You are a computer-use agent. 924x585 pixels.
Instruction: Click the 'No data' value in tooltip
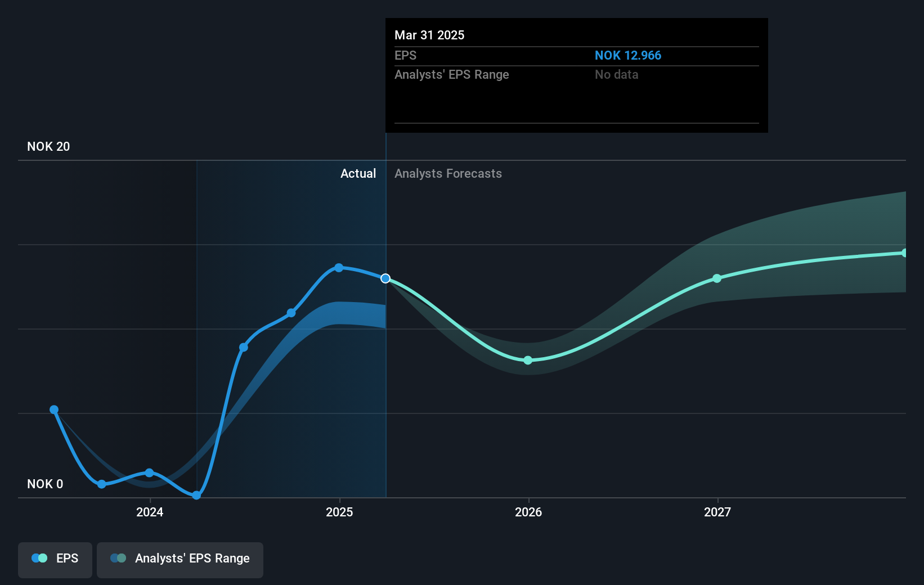[x=617, y=74]
